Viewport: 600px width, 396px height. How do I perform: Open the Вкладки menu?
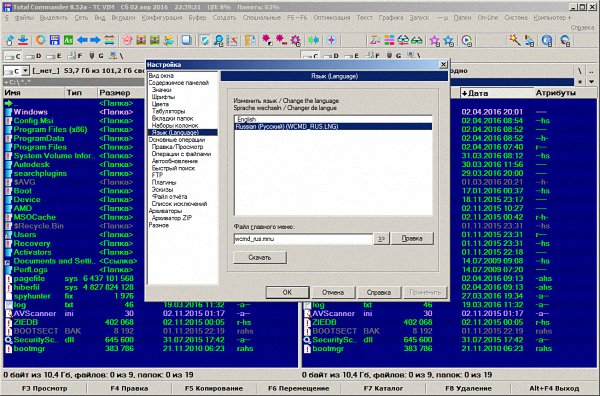pyautogui.click(x=123, y=18)
